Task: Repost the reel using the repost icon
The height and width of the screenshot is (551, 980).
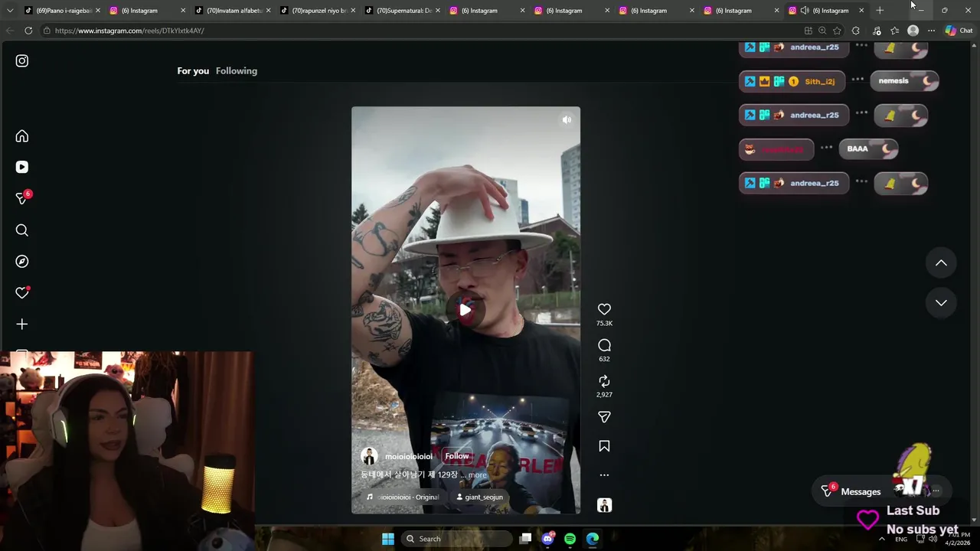Action: pos(604,381)
